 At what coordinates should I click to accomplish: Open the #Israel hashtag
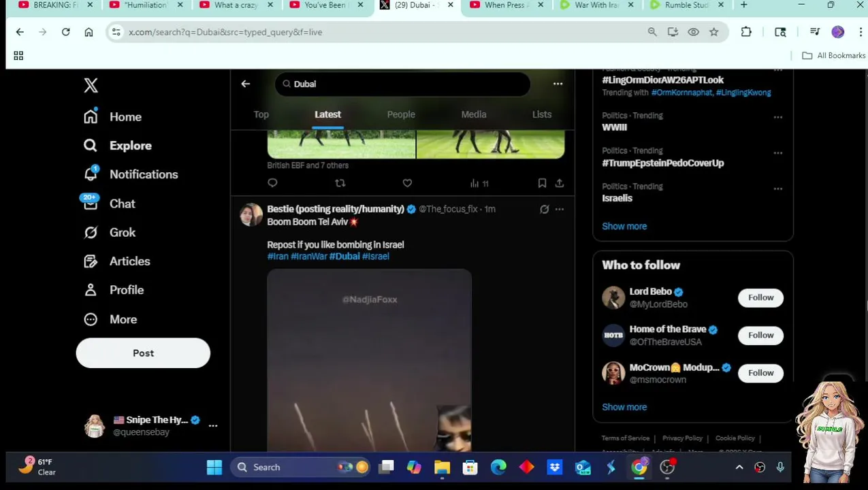376,257
